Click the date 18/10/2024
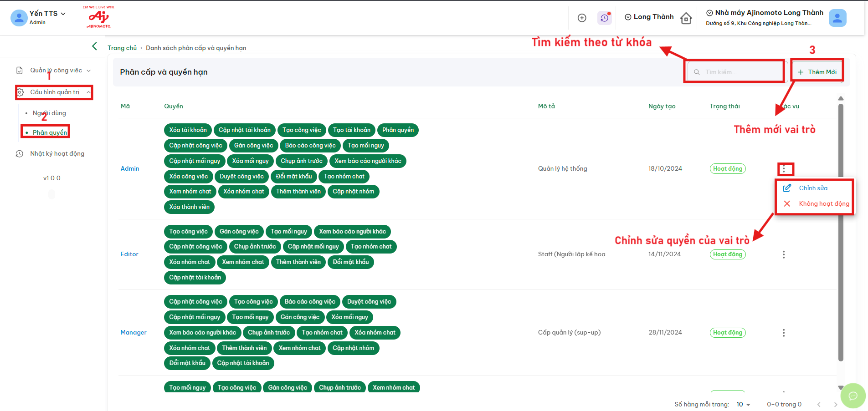The height and width of the screenshot is (411, 868). pos(665,168)
